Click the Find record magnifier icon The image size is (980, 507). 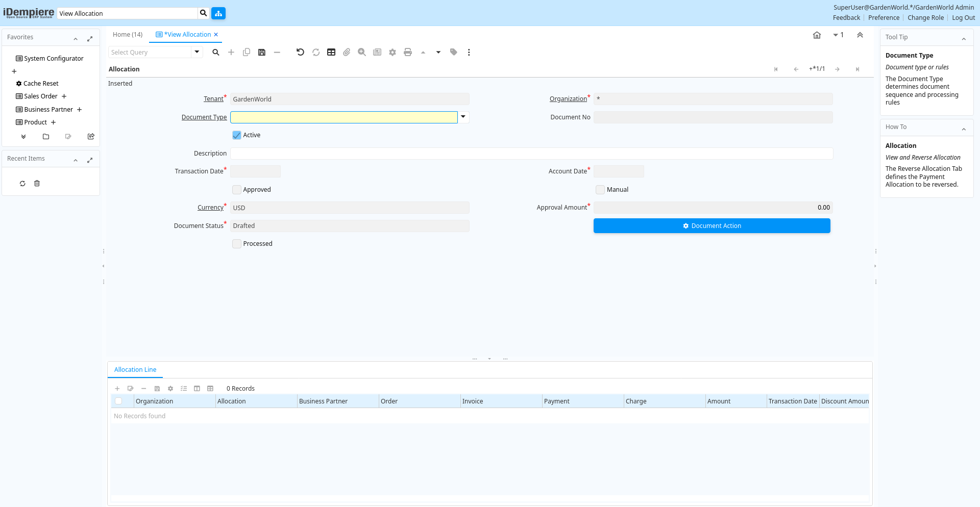click(216, 52)
